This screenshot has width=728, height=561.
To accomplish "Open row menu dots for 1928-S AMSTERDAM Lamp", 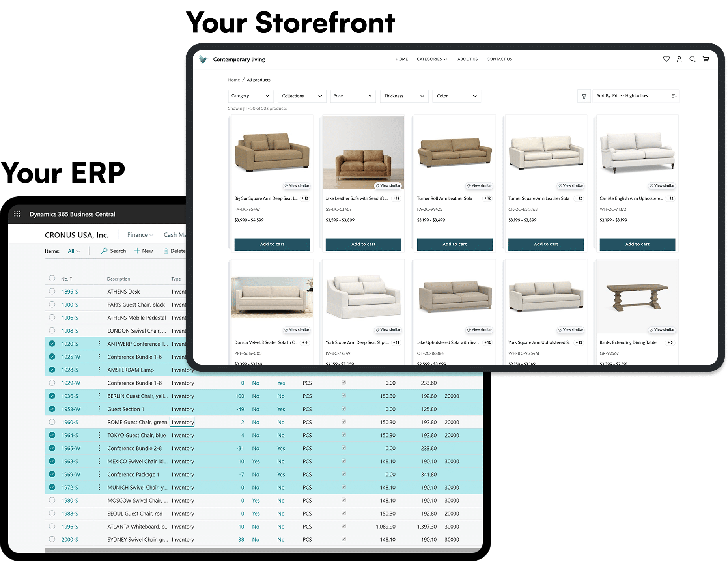I will click(99, 370).
